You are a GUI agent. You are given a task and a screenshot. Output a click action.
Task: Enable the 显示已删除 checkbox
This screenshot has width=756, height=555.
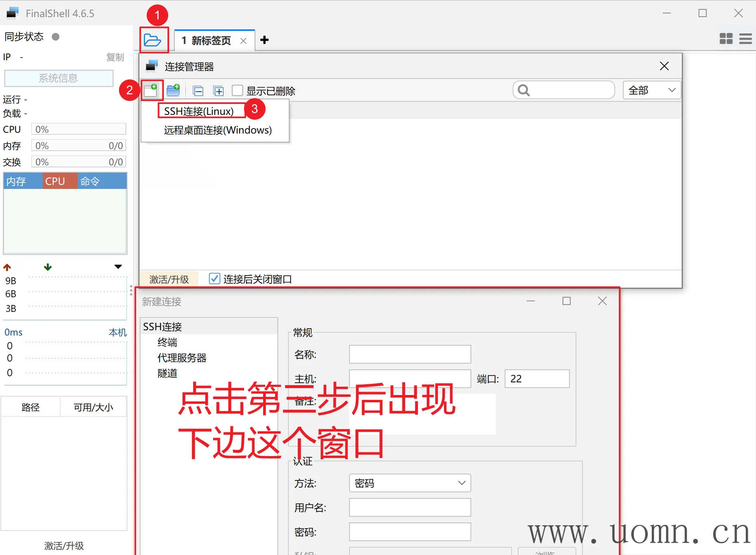pos(237,90)
